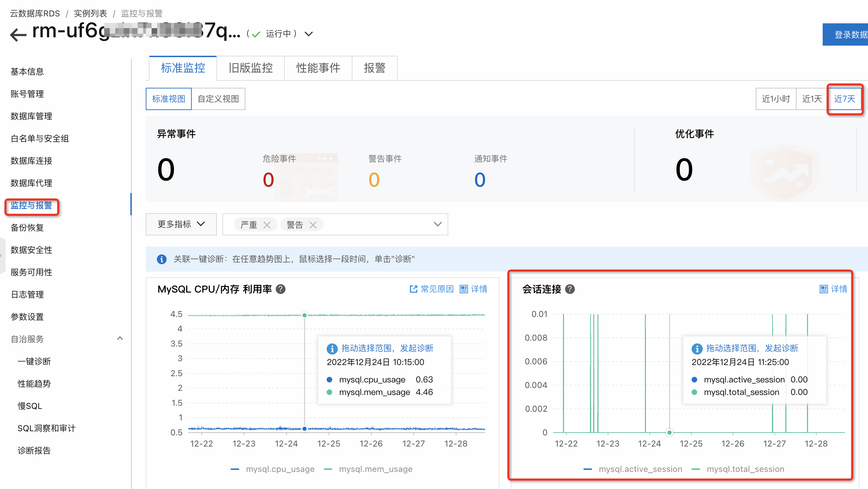Click help icon next to 会话连接
868x489 pixels.
pos(570,289)
